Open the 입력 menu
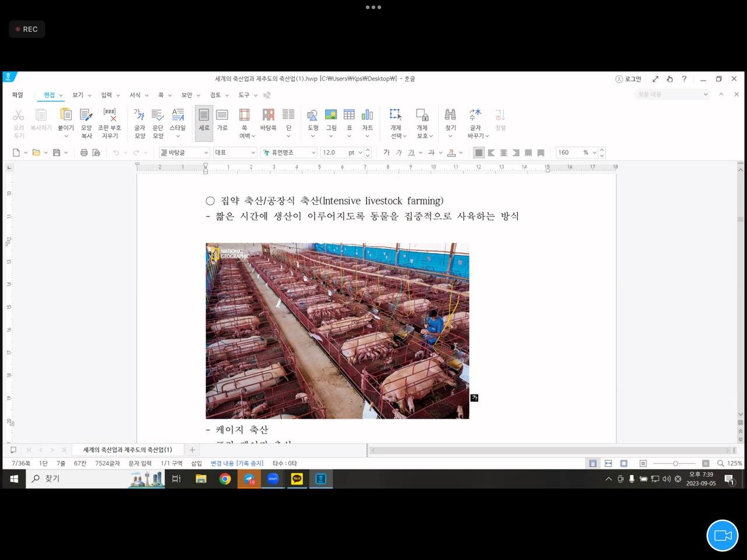 106,95
